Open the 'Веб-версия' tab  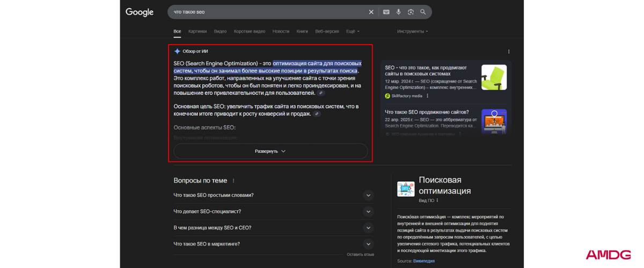coord(327,31)
